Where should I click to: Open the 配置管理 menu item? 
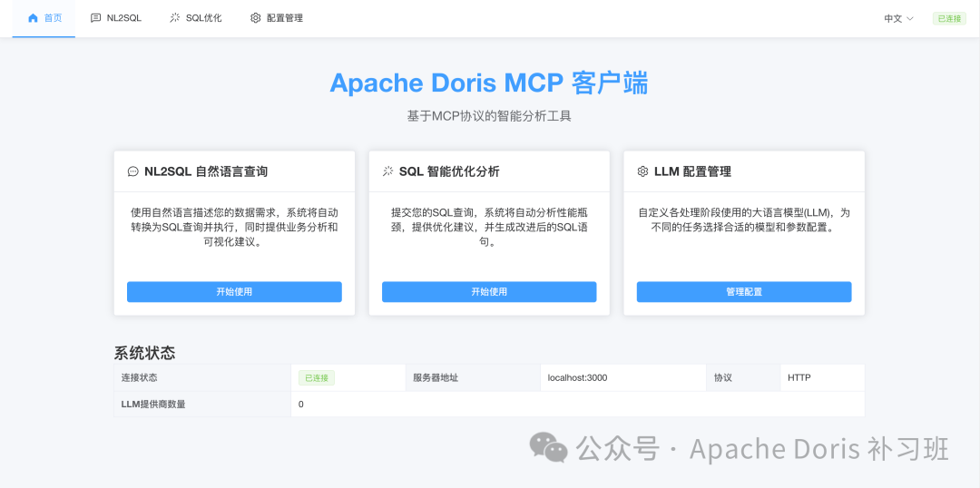276,18
